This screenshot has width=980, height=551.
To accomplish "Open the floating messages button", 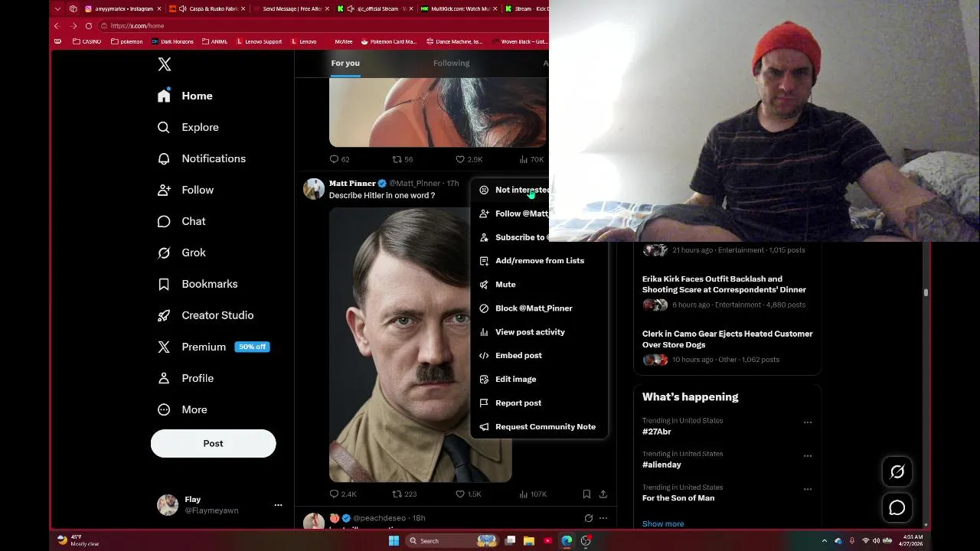I will tap(897, 508).
